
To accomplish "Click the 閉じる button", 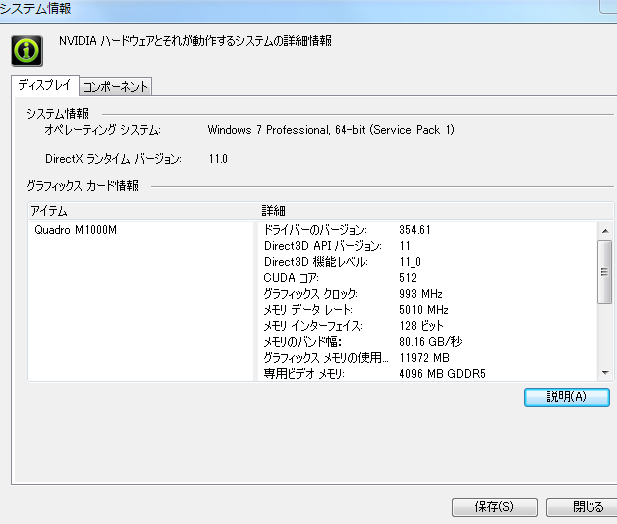I will pyautogui.click(x=584, y=507).
